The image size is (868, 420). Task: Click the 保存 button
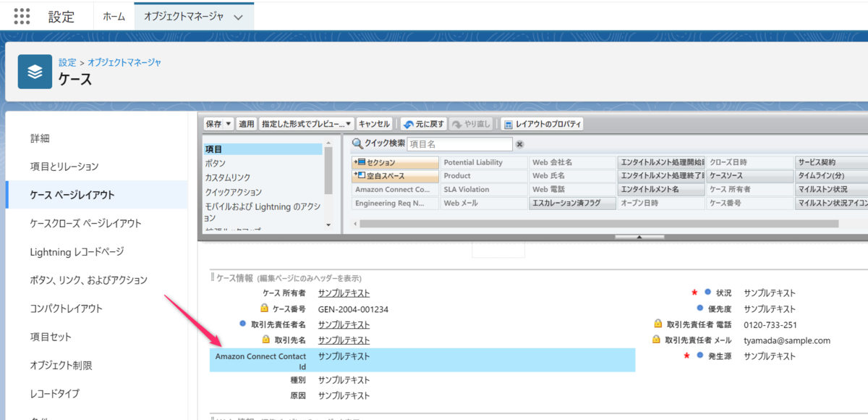point(213,124)
